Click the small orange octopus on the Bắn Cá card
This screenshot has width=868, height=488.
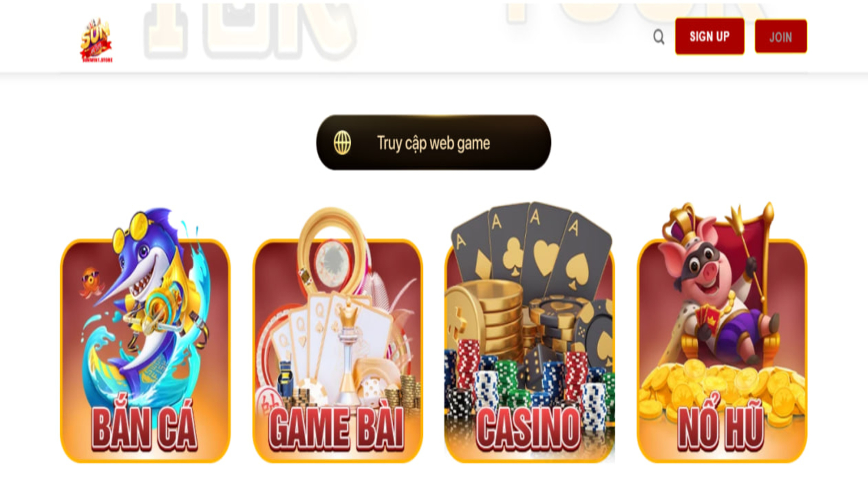pos(91,282)
